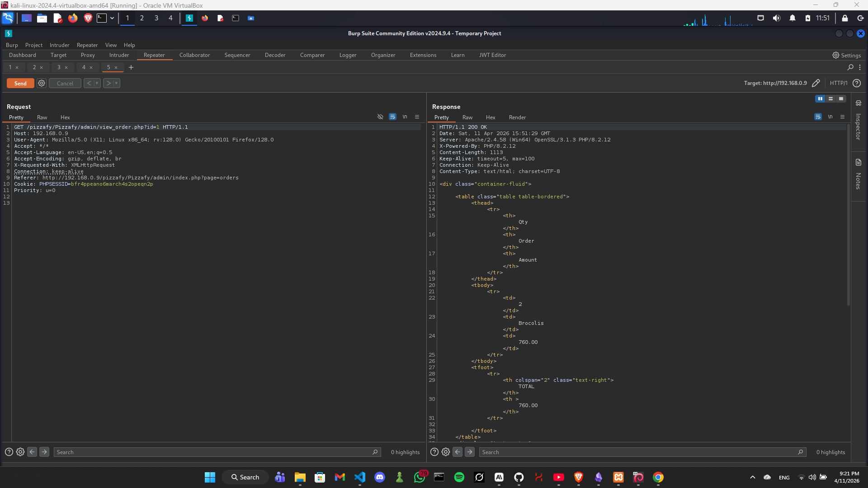Edit target with pencil icon
The height and width of the screenshot is (488, 868).
click(x=816, y=83)
